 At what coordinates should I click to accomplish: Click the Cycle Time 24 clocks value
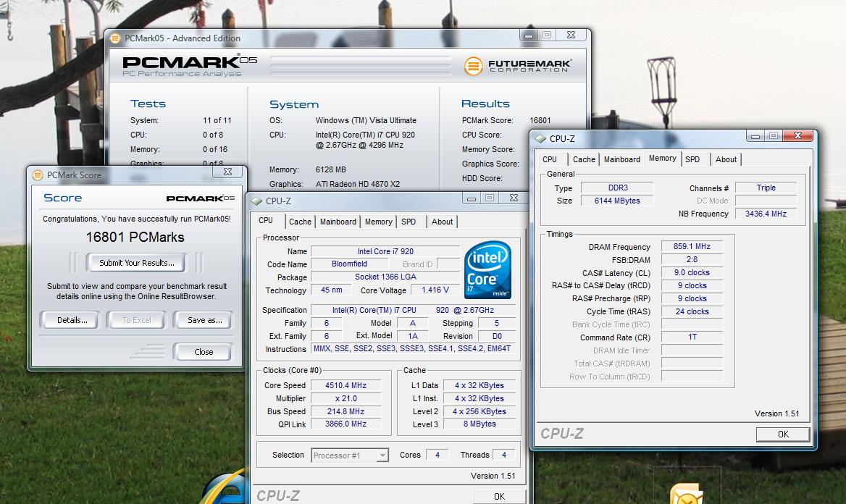(x=692, y=311)
